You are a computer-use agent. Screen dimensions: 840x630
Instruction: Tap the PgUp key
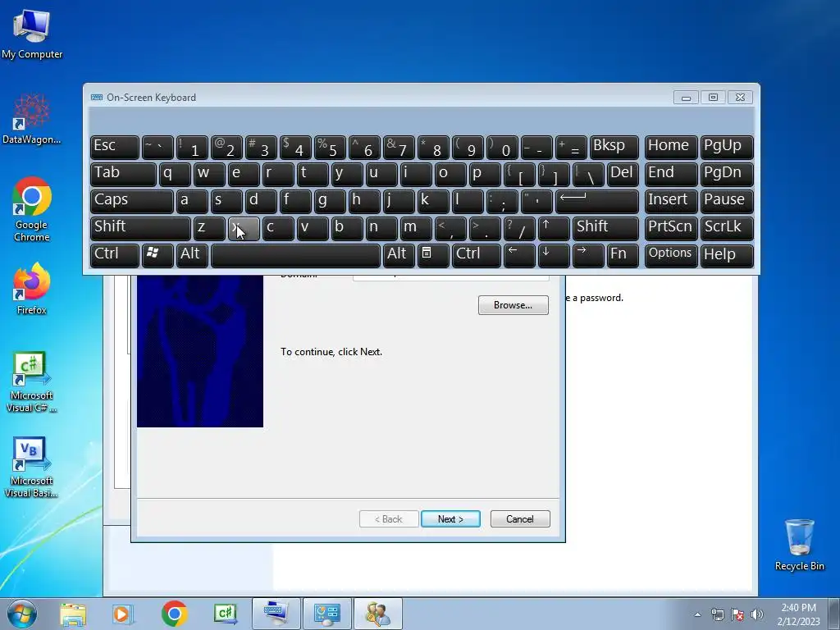click(x=727, y=148)
